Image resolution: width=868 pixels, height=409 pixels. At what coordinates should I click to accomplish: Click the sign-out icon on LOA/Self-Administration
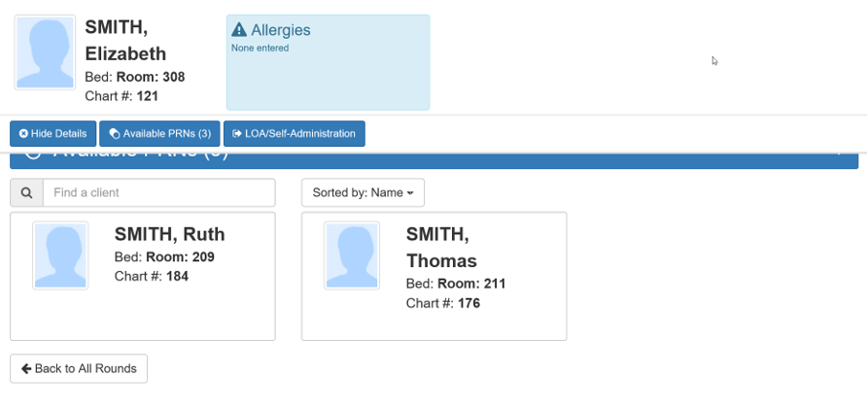tap(237, 134)
